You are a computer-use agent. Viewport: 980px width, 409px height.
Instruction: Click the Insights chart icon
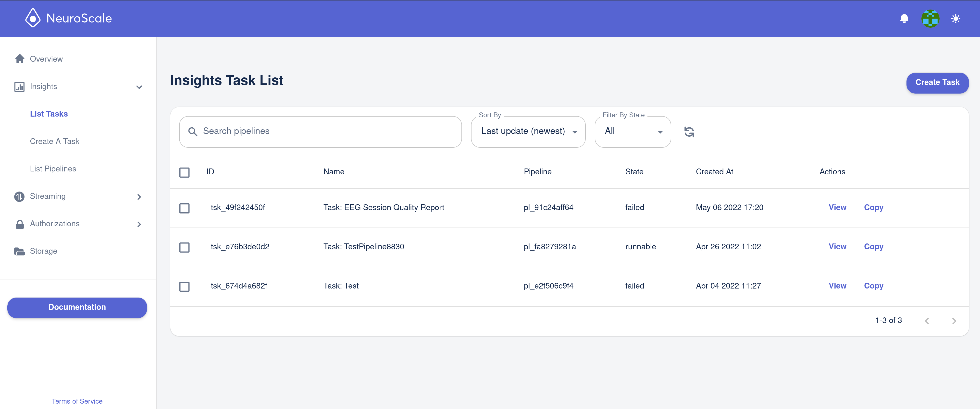click(x=19, y=87)
